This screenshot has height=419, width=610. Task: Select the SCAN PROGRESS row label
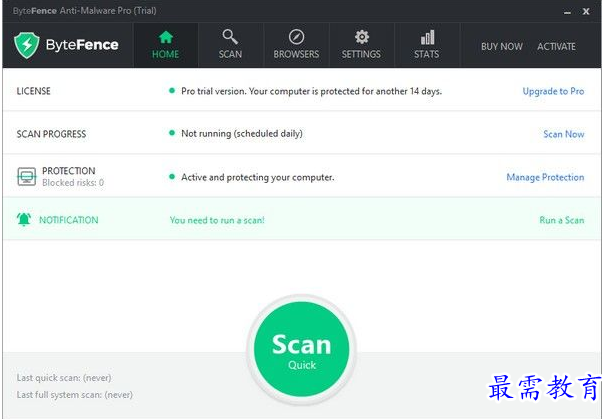tap(51, 134)
